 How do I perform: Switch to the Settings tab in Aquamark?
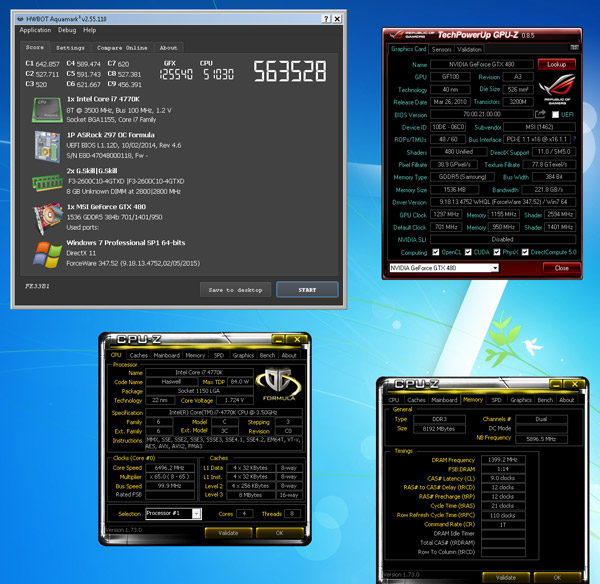point(70,48)
